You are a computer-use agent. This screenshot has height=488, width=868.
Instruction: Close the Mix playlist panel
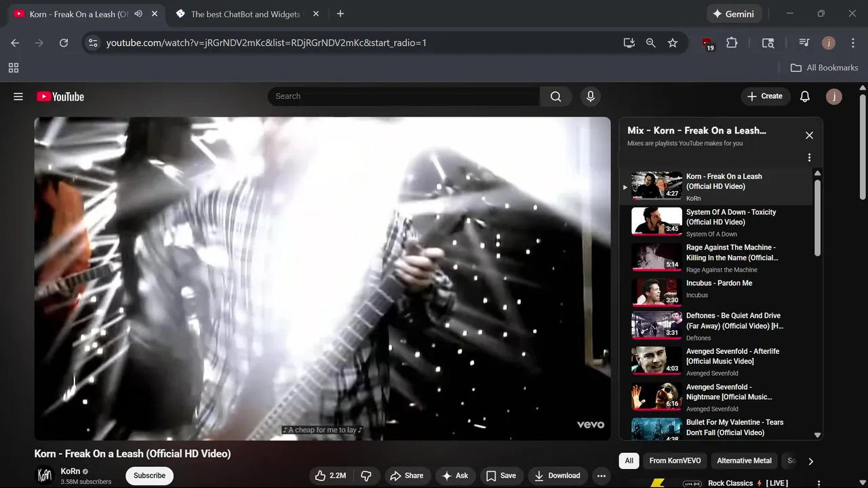pos(809,136)
